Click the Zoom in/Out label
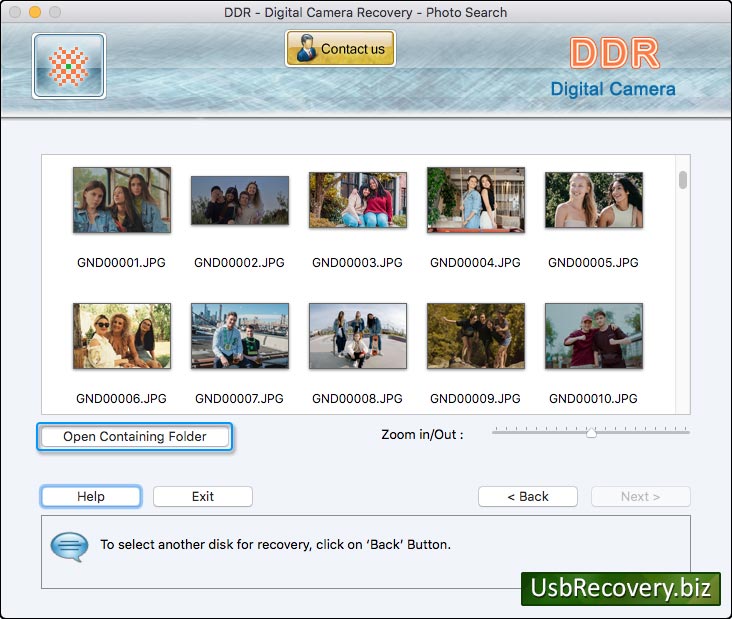 pos(422,435)
